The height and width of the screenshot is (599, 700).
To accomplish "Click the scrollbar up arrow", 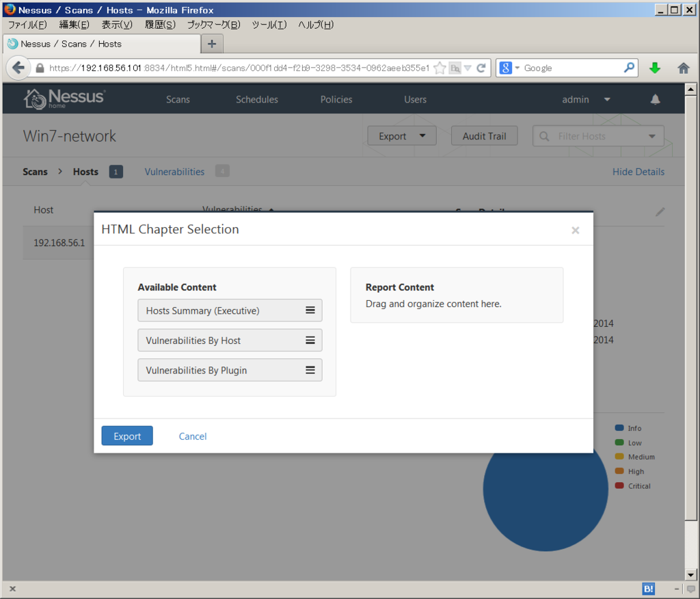I will 690,89.
